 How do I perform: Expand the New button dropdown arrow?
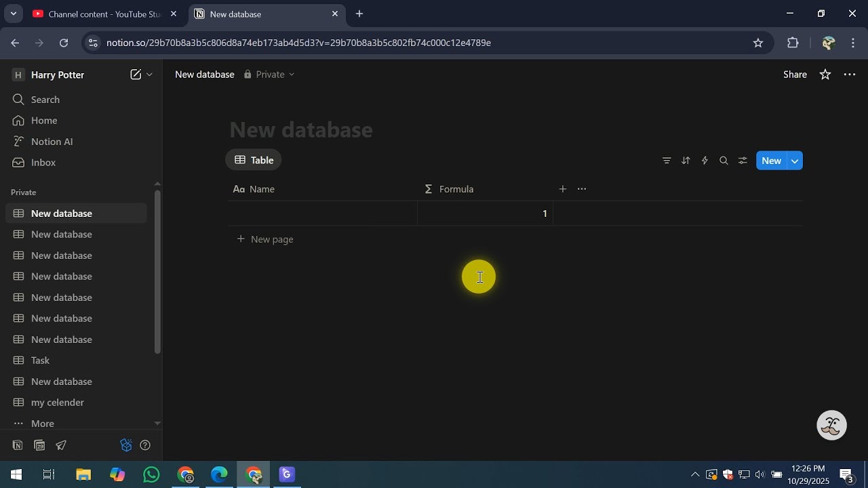(795, 161)
